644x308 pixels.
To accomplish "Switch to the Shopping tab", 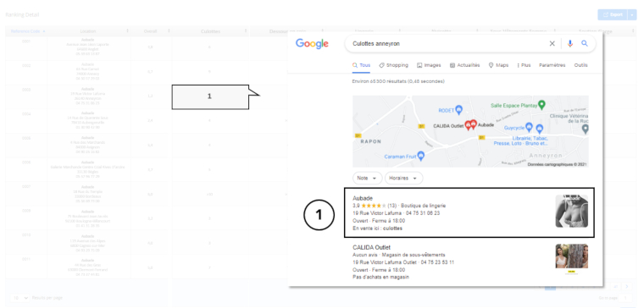I will [x=393, y=65].
